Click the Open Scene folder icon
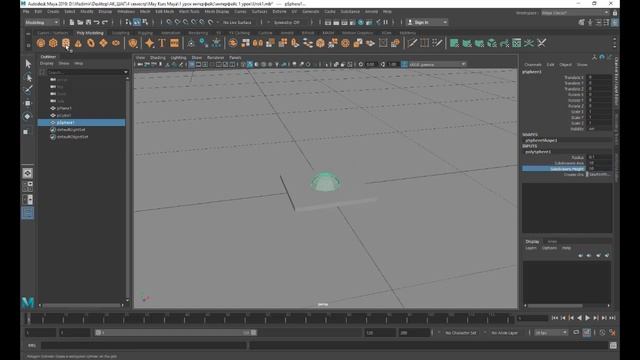 80,22
